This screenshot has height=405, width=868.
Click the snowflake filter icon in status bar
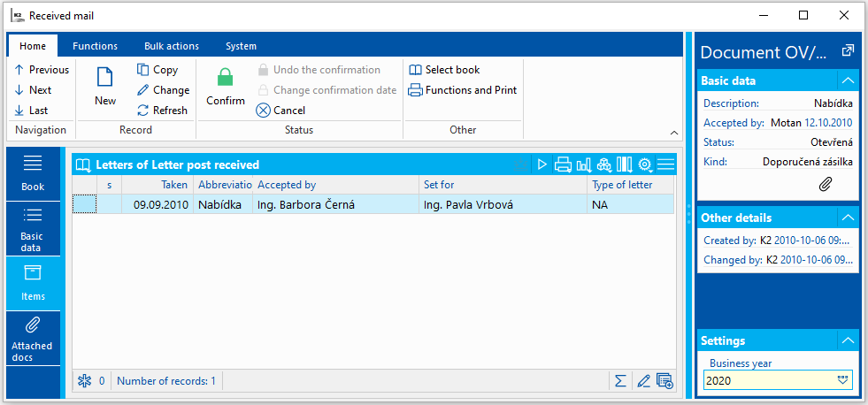click(x=85, y=381)
